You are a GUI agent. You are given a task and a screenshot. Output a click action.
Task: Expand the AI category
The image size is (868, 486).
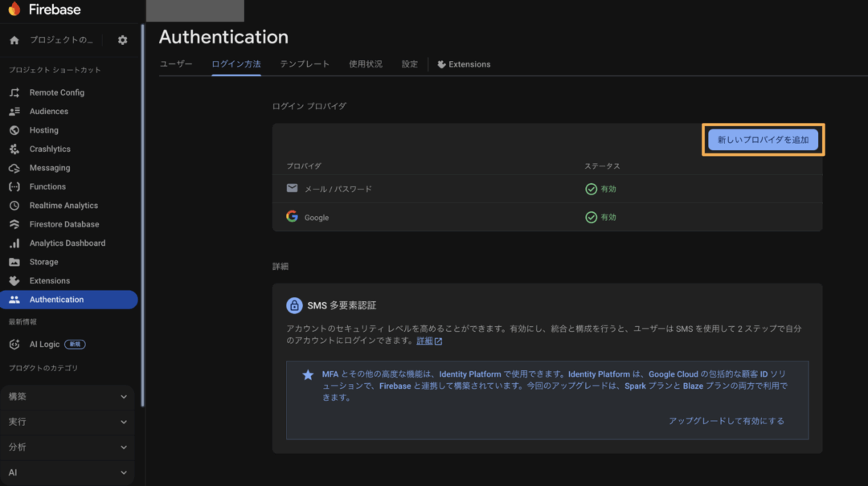[x=68, y=472]
